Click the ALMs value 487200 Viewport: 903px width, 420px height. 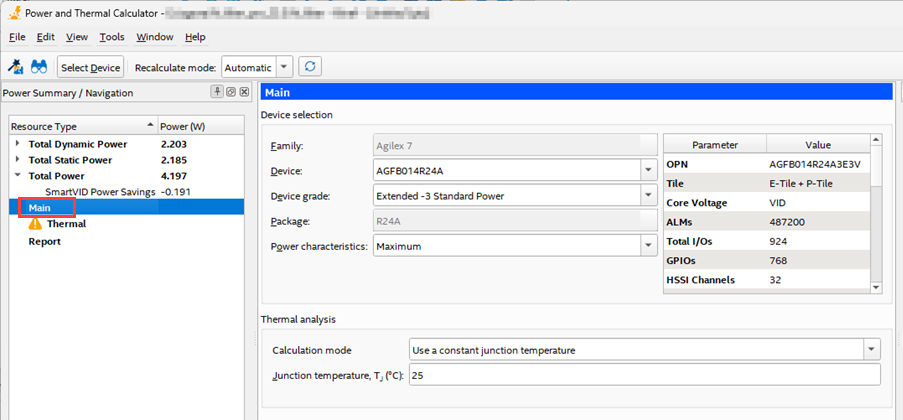tap(786, 222)
